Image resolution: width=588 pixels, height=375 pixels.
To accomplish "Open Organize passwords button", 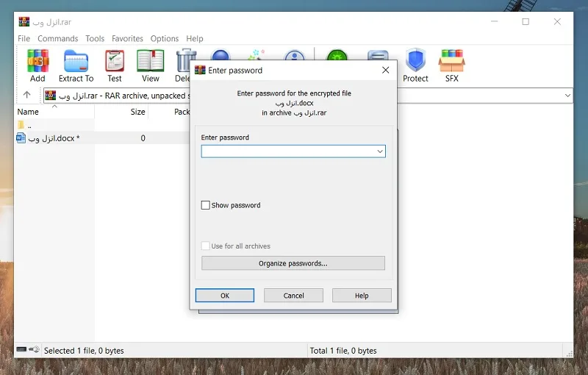I will tap(293, 263).
